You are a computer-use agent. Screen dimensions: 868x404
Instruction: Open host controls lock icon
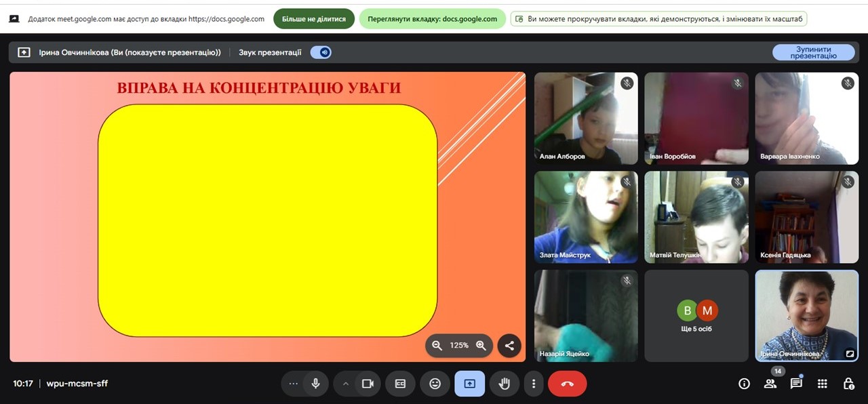pos(848,384)
